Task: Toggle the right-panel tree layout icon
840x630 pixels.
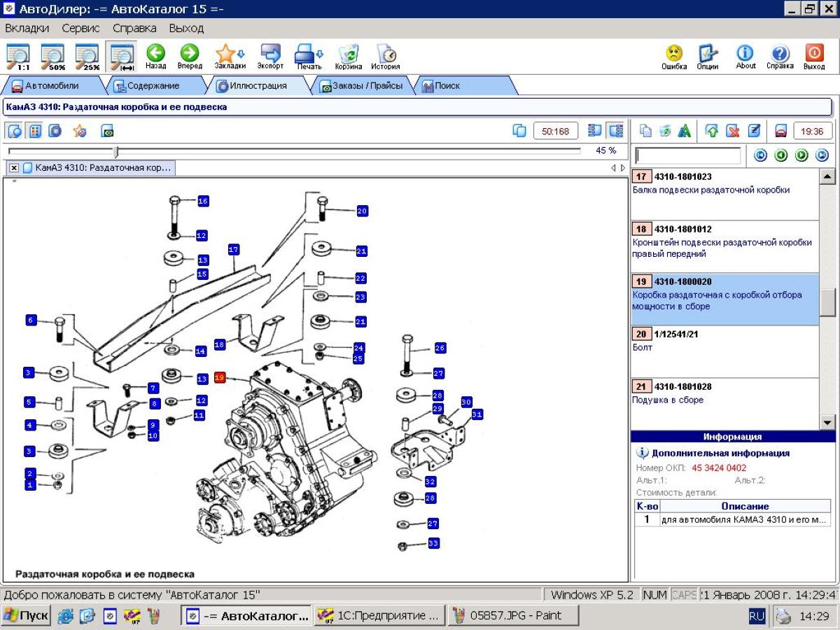Action: 615,130
